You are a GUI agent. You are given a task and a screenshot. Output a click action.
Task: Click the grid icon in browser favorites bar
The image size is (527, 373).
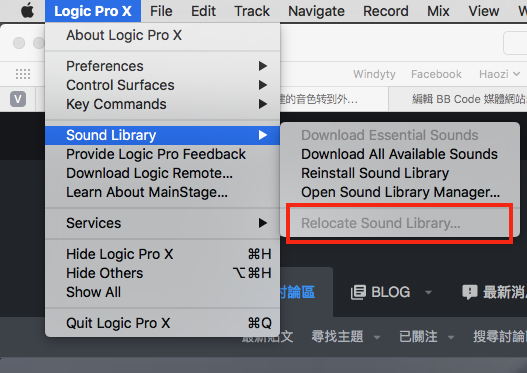(x=23, y=74)
